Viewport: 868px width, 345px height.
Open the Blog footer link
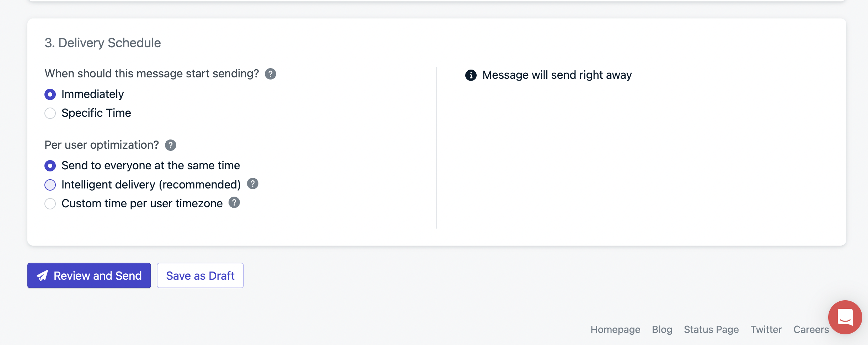pyautogui.click(x=662, y=329)
